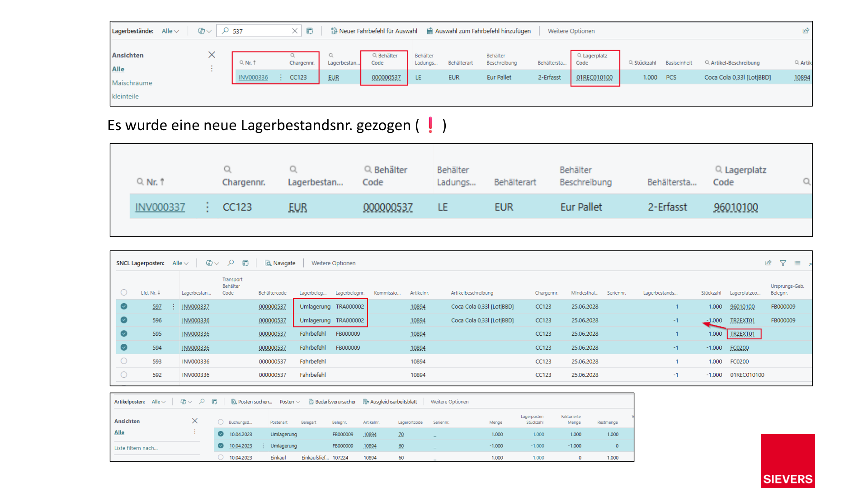Click Share icon in SNCL Lagerposten toolbar
Viewport: 868px width, 488px height.
[x=768, y=263]
